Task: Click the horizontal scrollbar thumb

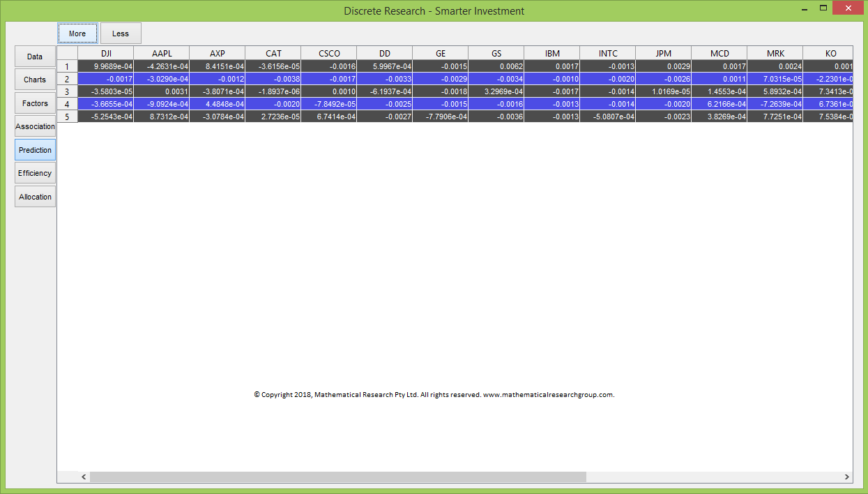Action: 337,477
